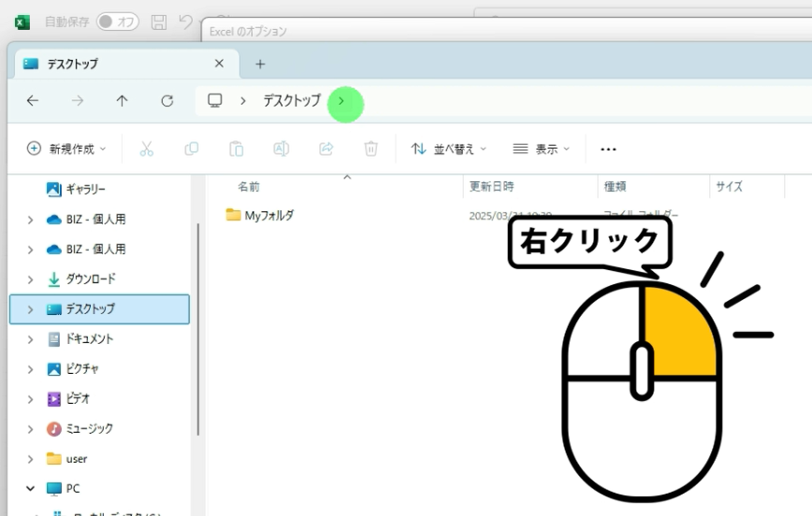Click the Excel のオプション dialog title
812x516 pixels.
(248, 32)
